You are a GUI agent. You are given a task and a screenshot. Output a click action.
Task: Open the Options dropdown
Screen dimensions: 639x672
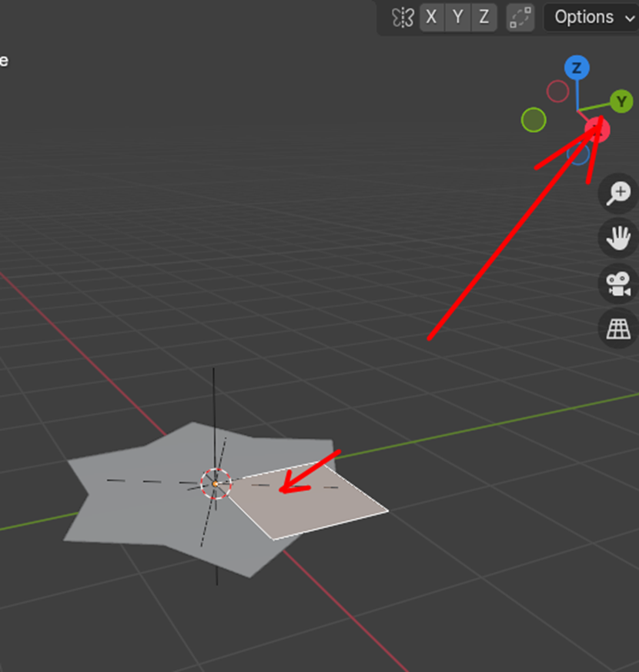tap(584, 17)
